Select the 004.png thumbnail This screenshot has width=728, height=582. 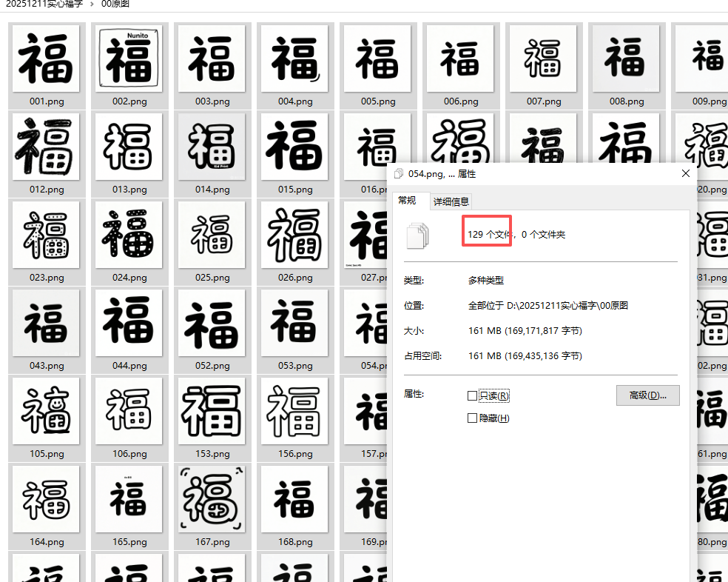(x=294, y=58)
